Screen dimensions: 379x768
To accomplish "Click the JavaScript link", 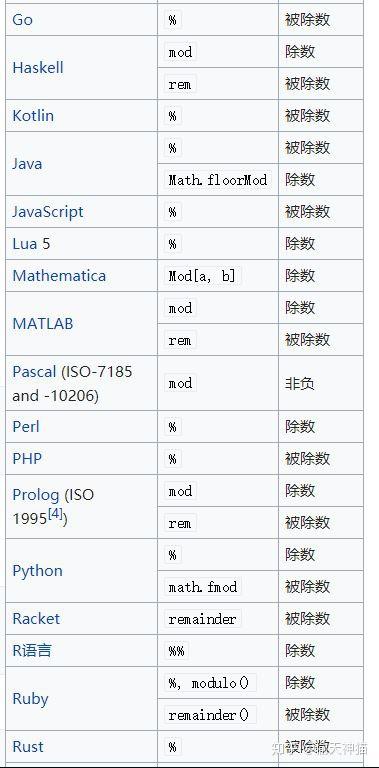I will [x=47, y=212].
